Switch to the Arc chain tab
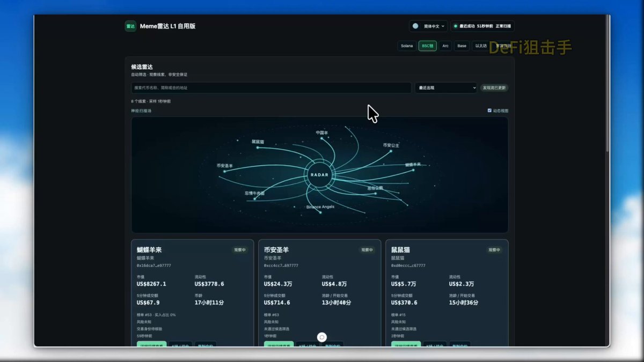Screen dimensions: 644x362 [x=445, y=46]
